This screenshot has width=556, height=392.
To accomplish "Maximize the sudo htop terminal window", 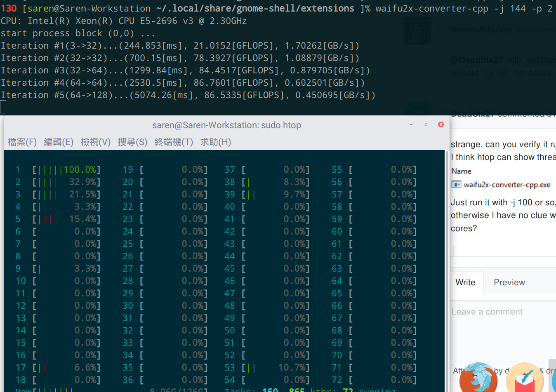I will tap(426, 124).
